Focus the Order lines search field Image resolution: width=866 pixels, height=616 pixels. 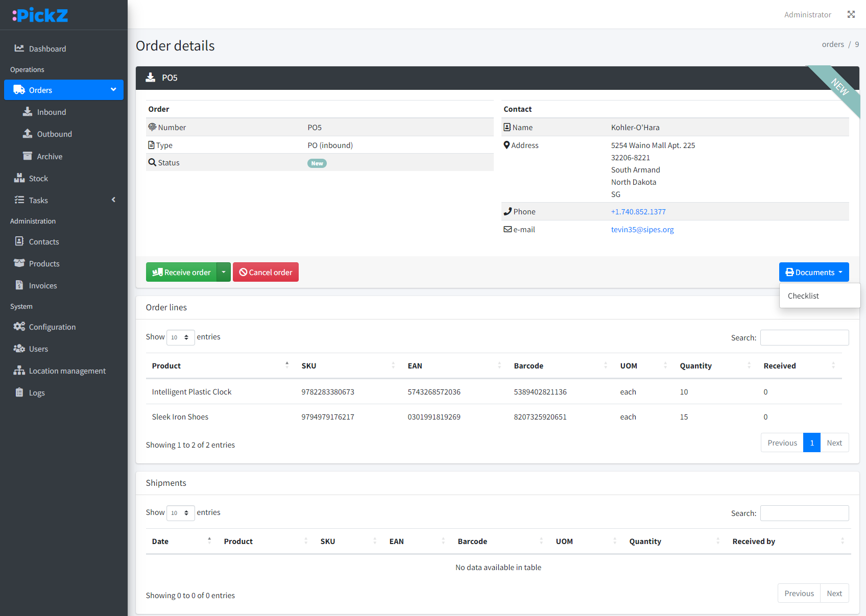[x=804, y=337]
